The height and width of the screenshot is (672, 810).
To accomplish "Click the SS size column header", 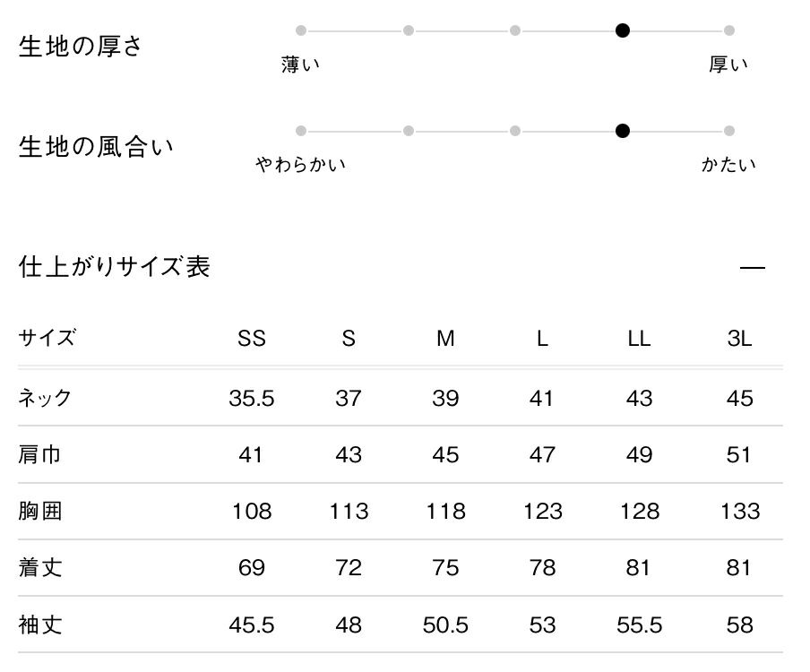I will coord(252,339).
